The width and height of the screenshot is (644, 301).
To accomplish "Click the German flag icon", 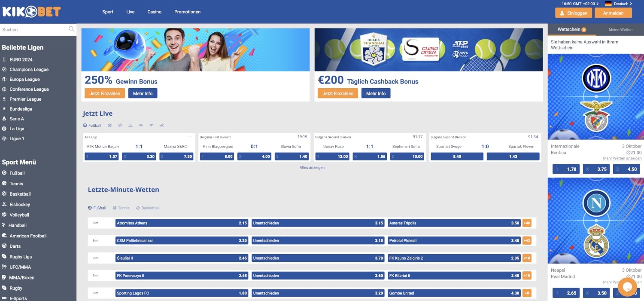I will tap(608, 4).
